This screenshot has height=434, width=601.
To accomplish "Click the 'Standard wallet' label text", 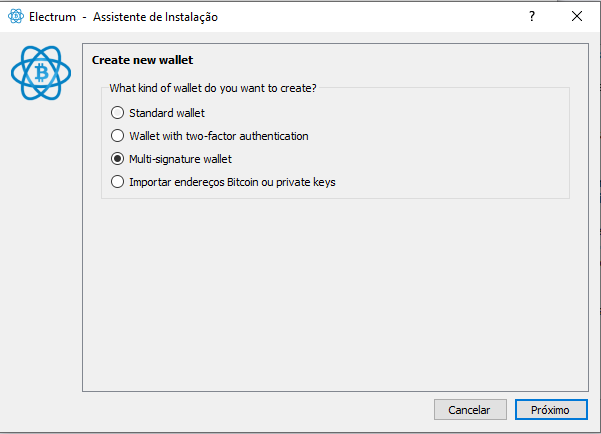I will pos(167,113).
